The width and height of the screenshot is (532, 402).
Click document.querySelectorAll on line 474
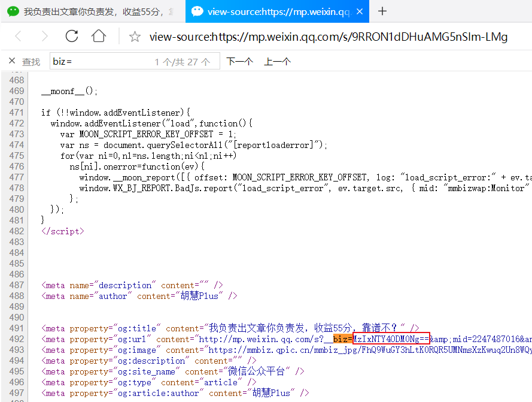tap(163, 145)
